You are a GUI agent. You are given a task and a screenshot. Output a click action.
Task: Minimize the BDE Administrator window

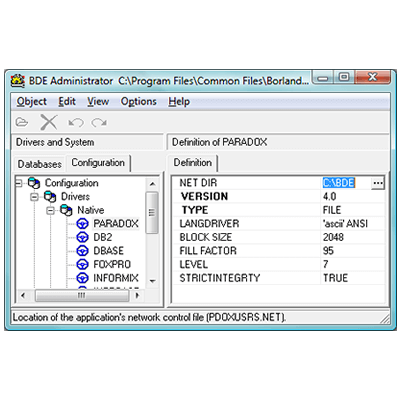coord(323,77)
